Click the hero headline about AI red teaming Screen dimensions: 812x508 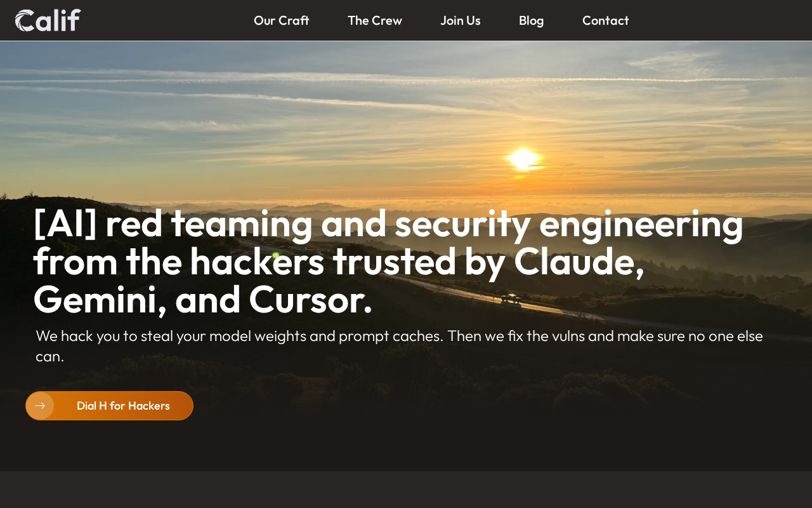388,262
